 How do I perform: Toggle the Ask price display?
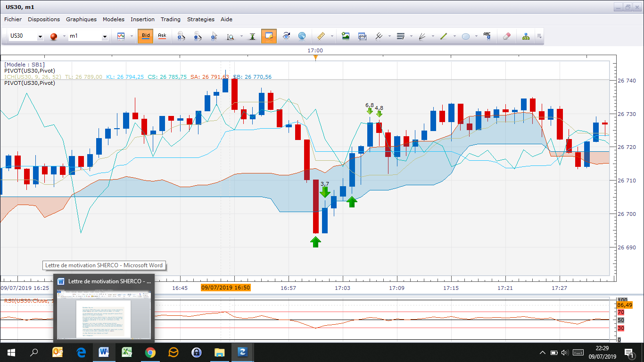[162, 36]
